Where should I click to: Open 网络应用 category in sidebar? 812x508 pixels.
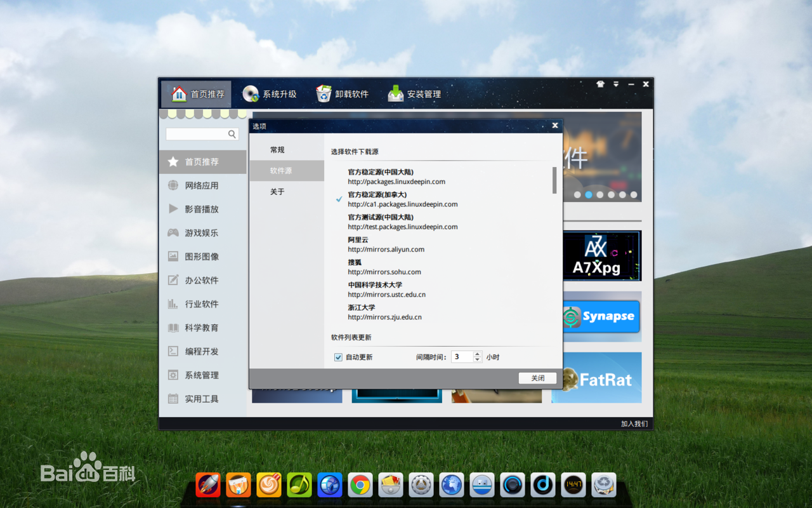pyautogui.click(x=202, y=185)
